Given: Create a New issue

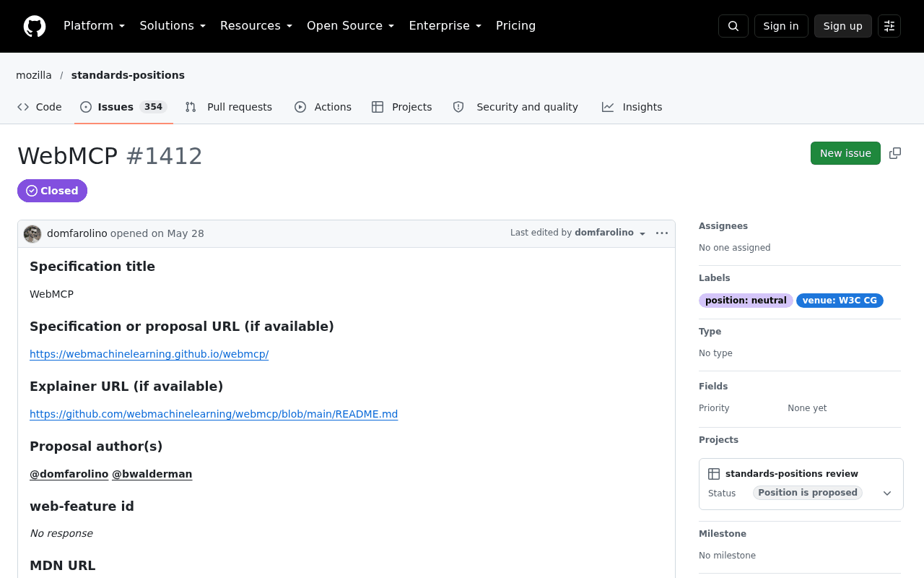Looking at the screenshot, I should (845, 153).
